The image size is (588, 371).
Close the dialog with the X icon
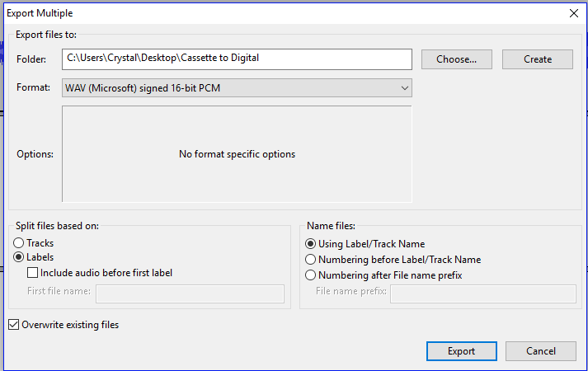tap(574, 13)
